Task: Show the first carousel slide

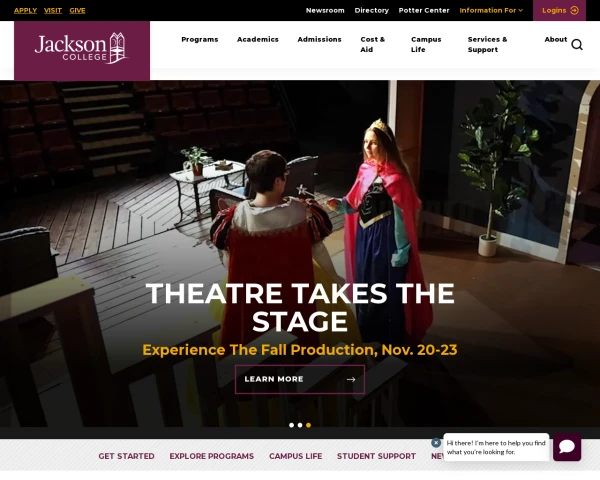Action: coord(292,425)
